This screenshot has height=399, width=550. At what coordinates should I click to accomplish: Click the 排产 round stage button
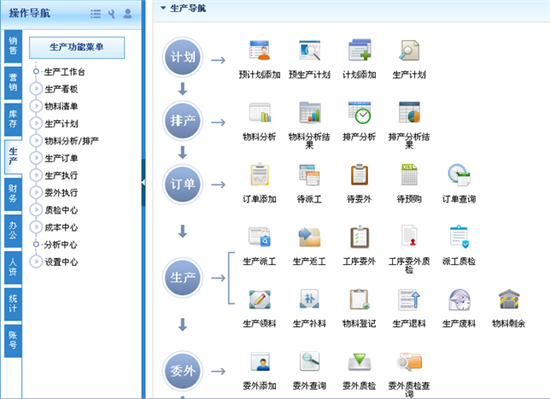tap(182, 121)
